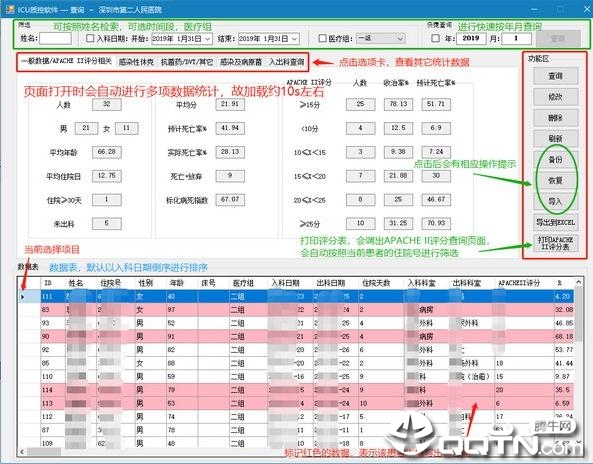The width and height of the screenshot is (593, 464).
Task: Enable the 入科日期 filter checkbox
Action: [x=90, y=39]
